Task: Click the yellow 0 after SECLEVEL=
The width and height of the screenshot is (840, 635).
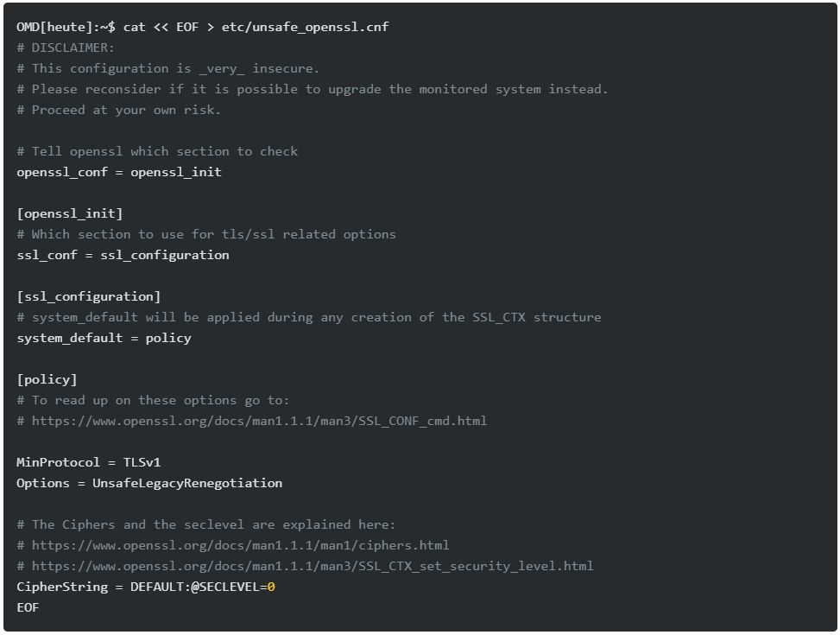Action: pyautogui.click(x=271, y=587)
